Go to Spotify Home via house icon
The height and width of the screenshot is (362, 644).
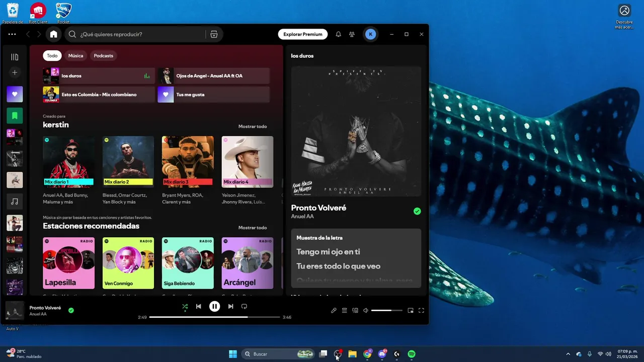(53, 34)
